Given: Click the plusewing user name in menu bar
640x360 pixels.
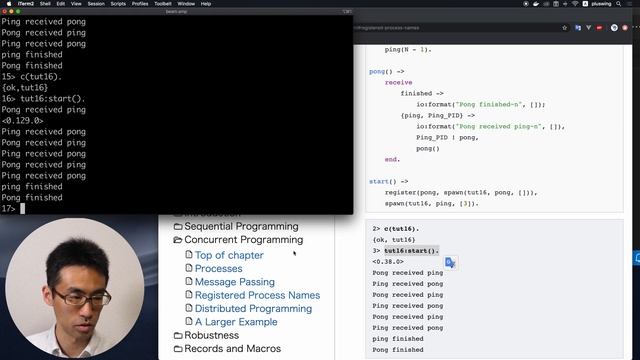Looking at the screenshot, I should click(x=601, y=4).
